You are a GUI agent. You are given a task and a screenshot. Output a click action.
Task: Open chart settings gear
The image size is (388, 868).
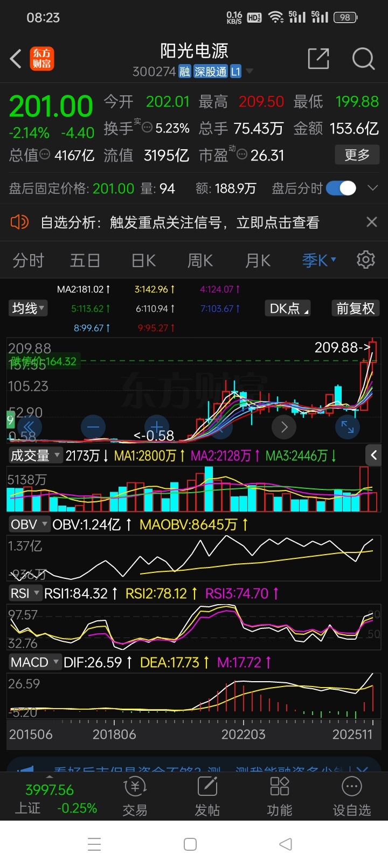(366, 260)
